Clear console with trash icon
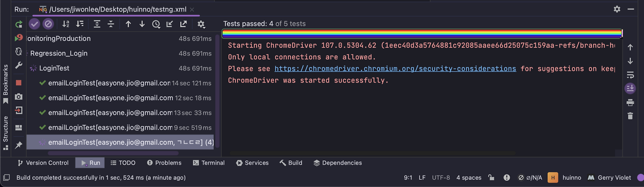 point(630,116)
